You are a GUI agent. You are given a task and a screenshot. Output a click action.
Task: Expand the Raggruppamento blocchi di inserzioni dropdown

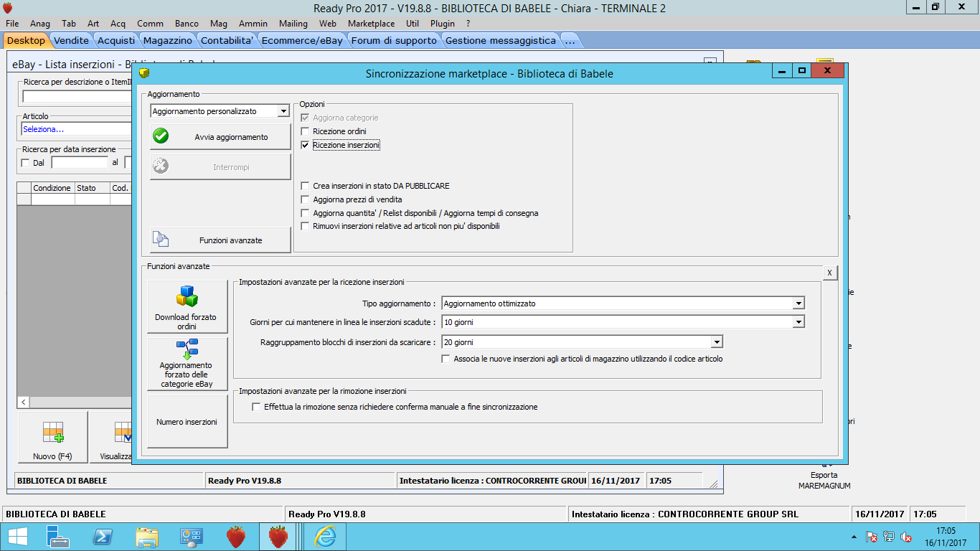pos(716,342)
